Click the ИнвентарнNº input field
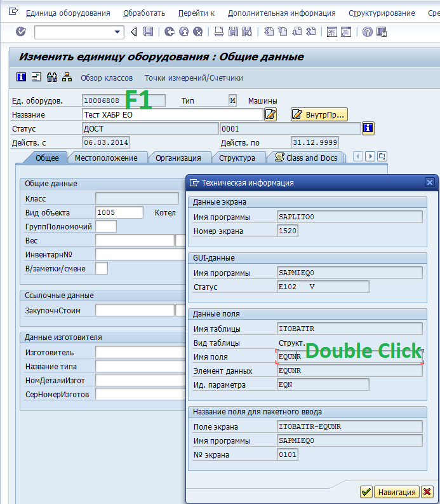The height and width of the screenshot is (504, 440). tap(141, 254)
